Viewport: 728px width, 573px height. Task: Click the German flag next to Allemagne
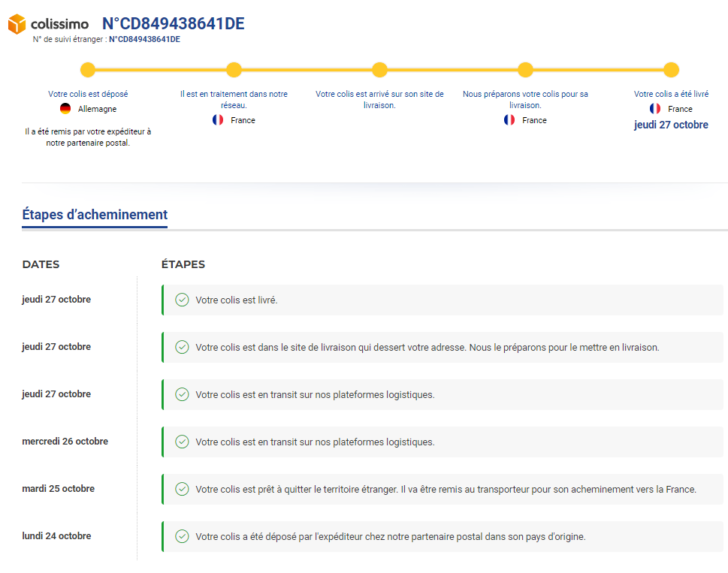coord(65,109)
